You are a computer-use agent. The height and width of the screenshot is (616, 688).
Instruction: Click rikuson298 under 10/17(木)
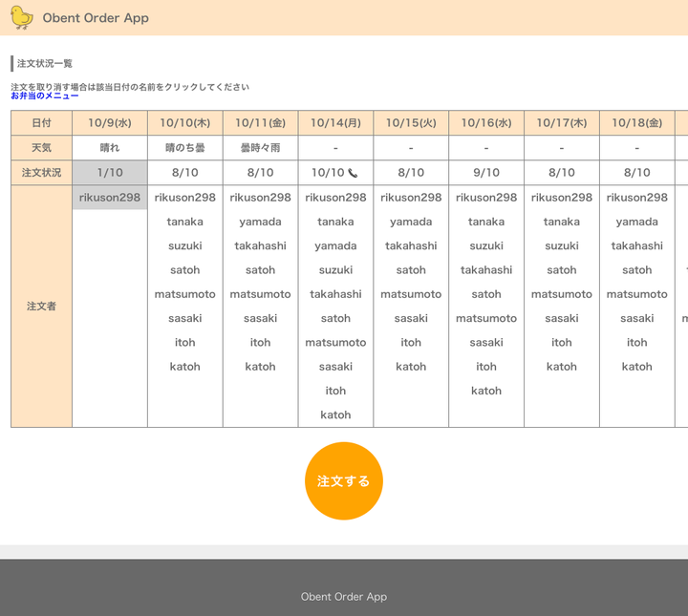point(562,198)
